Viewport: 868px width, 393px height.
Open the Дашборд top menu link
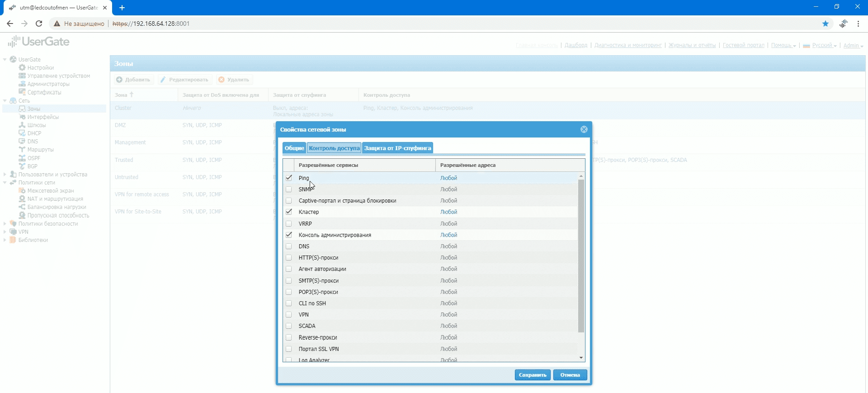click(x=576, y=45)
